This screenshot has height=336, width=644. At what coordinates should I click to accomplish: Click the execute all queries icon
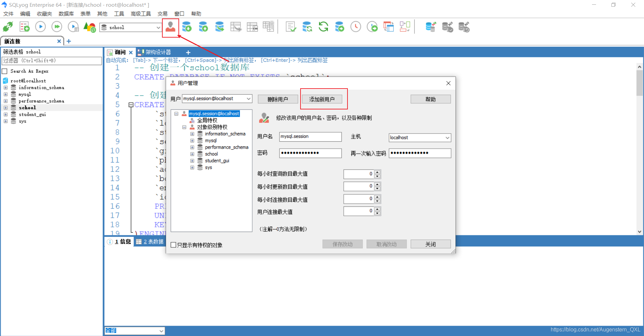point(57,27)
